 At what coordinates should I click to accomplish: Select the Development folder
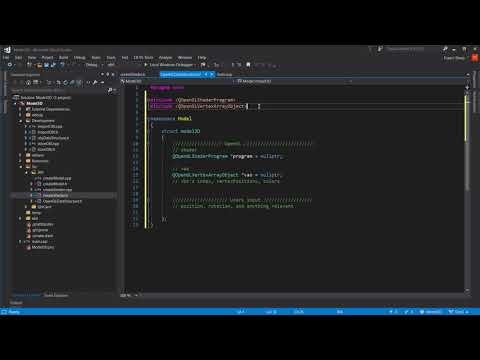point(43,121)
